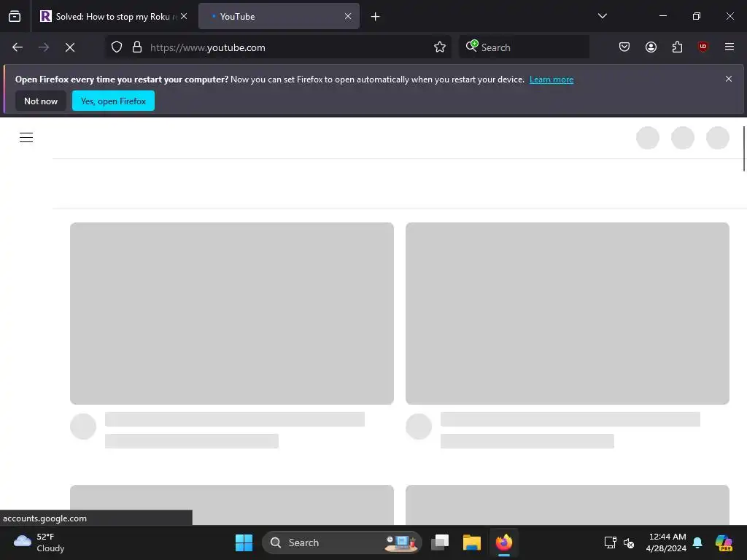Screen dimensions: 747x560
Task: Choose Not now in Firefox prompt
Action: pyautogui.click(x=41, y=101)
